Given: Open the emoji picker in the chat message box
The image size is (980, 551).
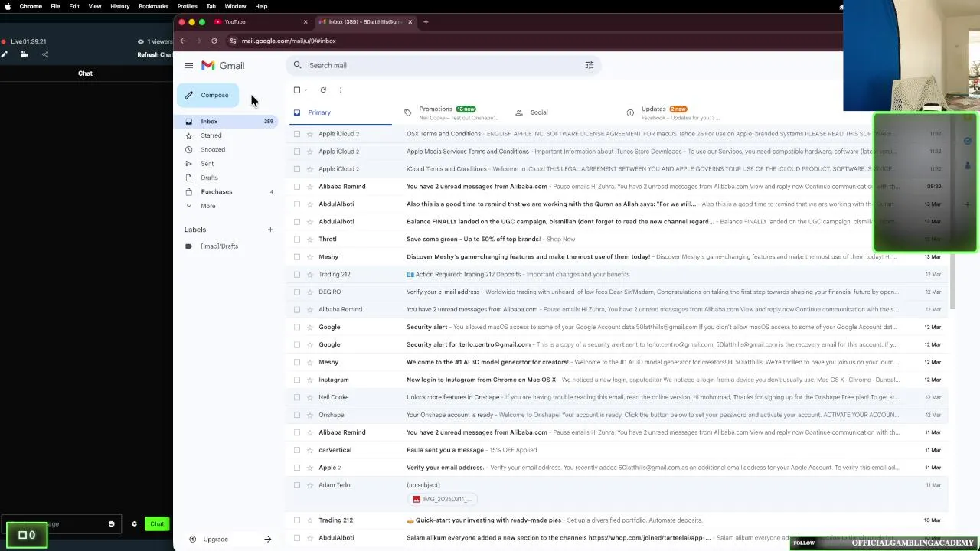Looking at the screenshot, I should 112,524.
